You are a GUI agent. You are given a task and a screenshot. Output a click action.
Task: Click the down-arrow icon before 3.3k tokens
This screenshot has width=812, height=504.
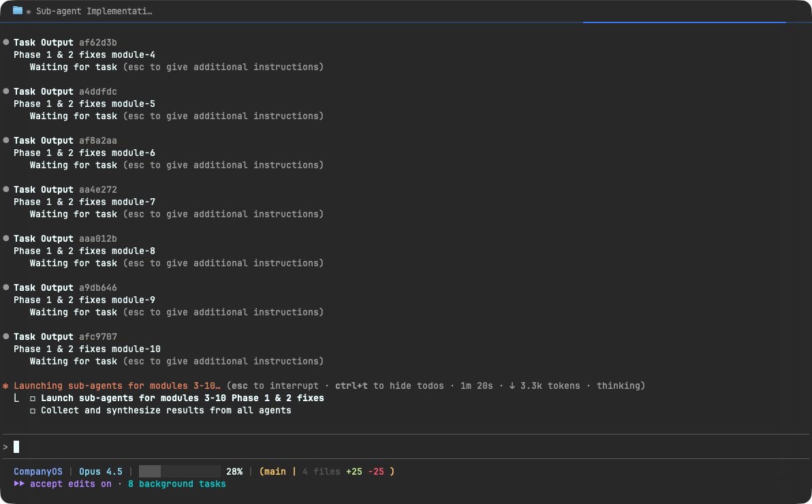point(512,385)
